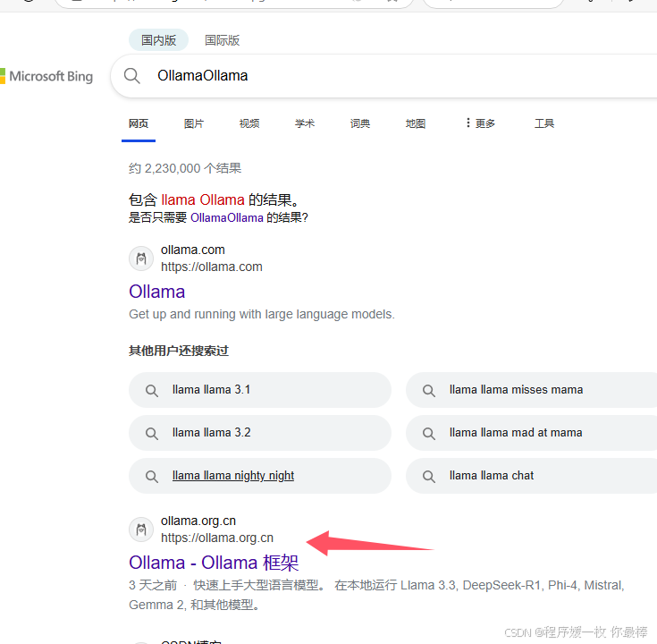Switch to 国际版 international version
This screenshot has height=644, width=657.
pos(222,40)
